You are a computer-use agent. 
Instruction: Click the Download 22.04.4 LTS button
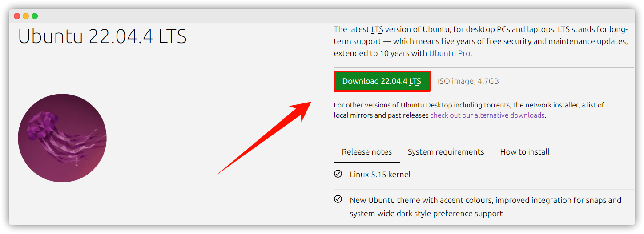382,81
